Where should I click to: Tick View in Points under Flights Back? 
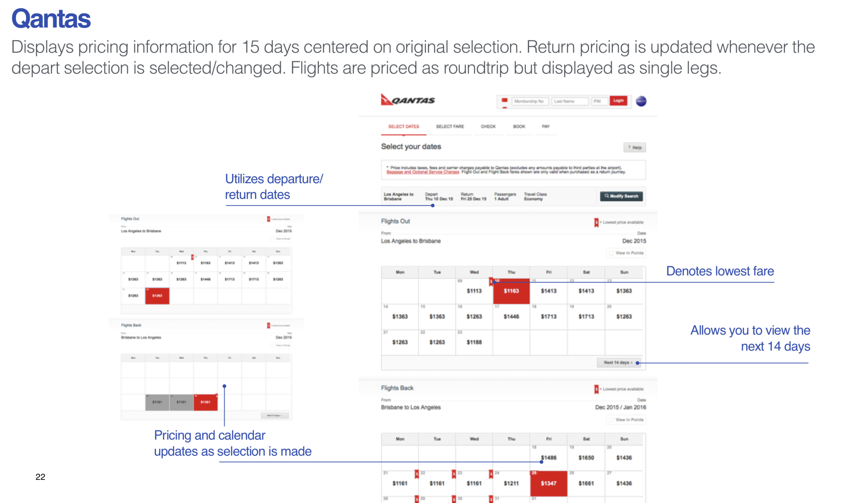pyautogui.click(x=611, y=420)
